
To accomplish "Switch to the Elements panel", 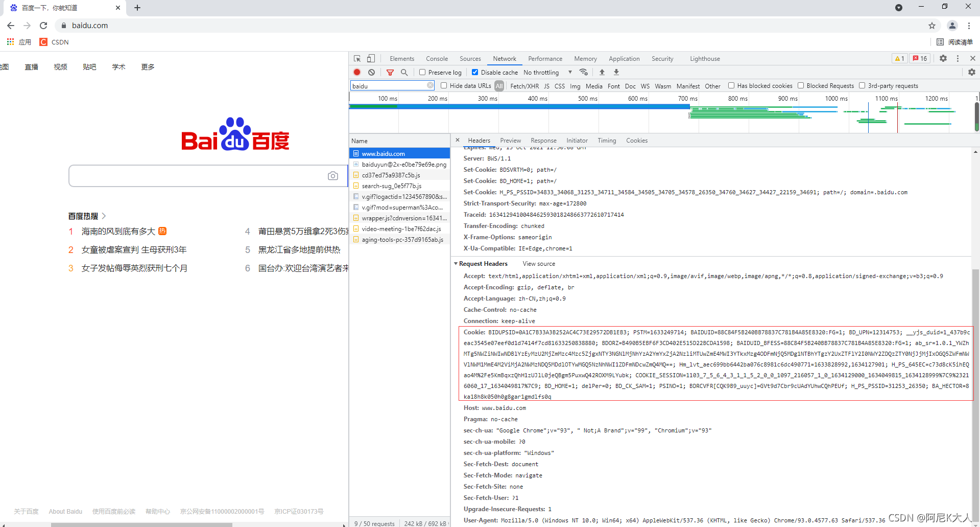I will [x=402, y=59].
